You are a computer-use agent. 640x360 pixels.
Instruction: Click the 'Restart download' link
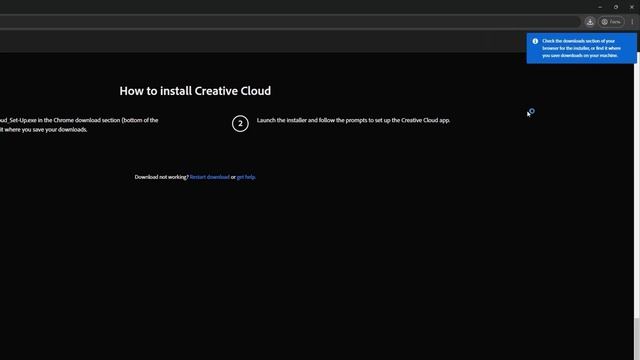click(209, 177)
